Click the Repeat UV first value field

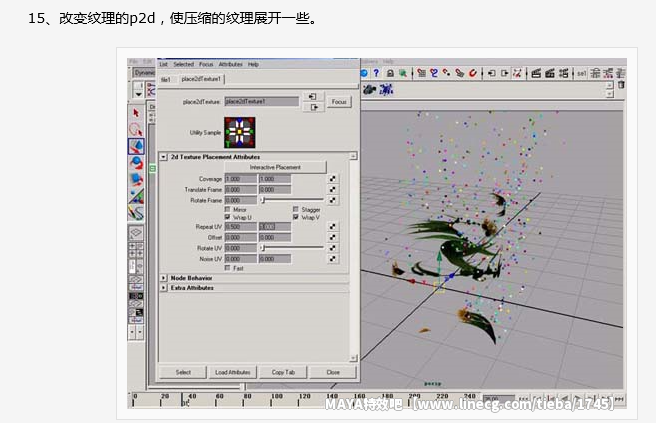point(241,227)
